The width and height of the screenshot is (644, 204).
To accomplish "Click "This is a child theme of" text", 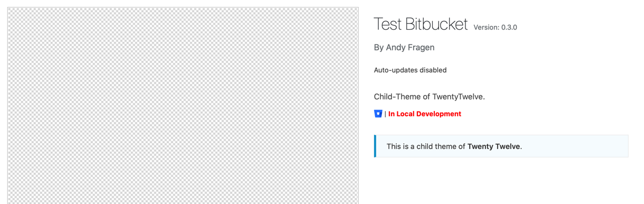I will [426, 146].
